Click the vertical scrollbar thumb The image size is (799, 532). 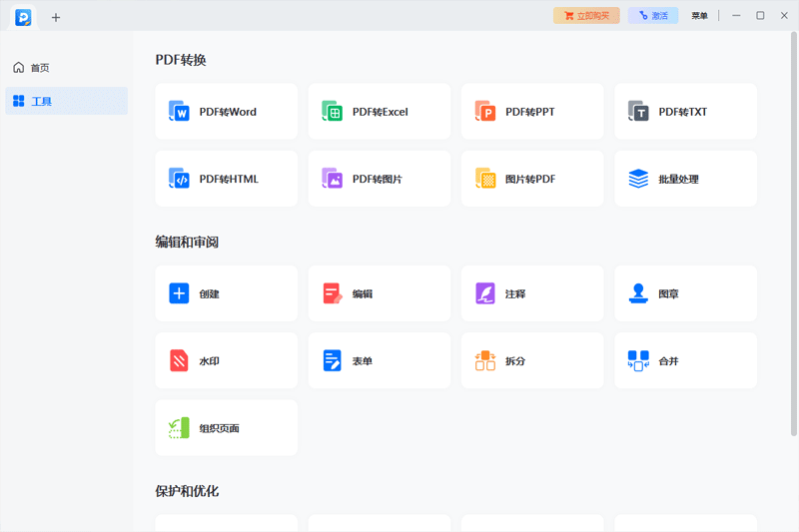tap(793, 234)
